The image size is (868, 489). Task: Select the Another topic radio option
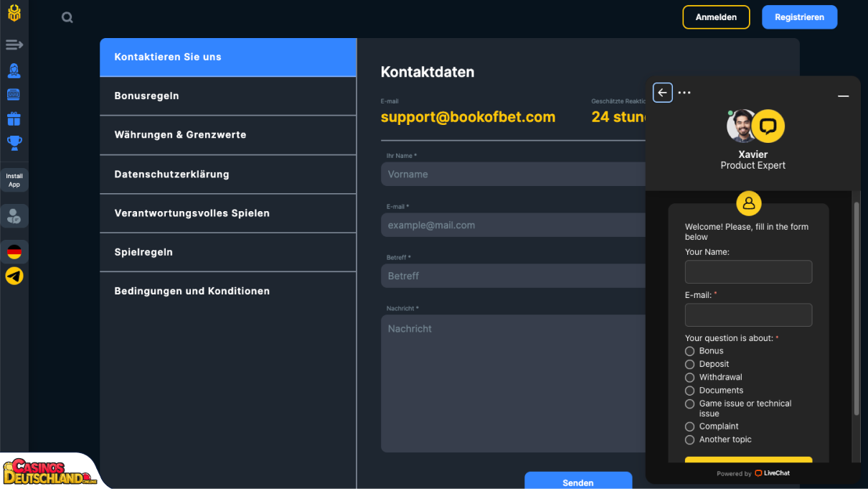(x=690, y=439)
